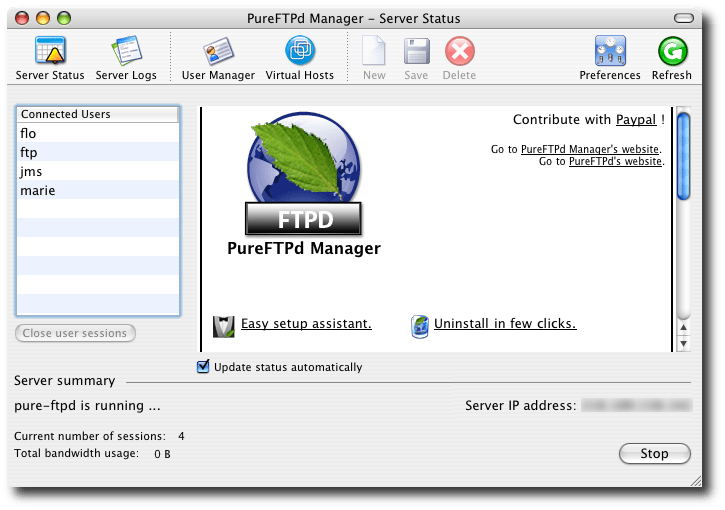Click the Total bandwidth usage value 0 B
This screenshot has width=725, height=510.
(162, 454)
